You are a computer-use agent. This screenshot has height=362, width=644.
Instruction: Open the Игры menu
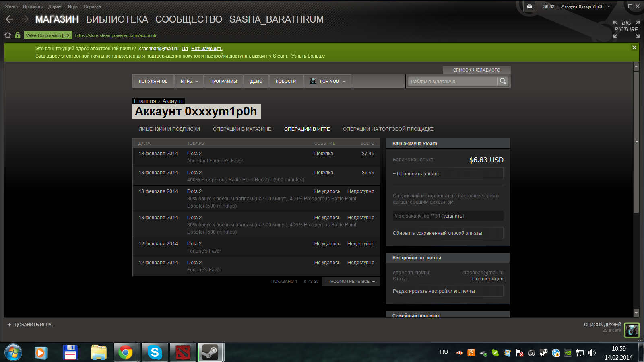pos(73,6)
